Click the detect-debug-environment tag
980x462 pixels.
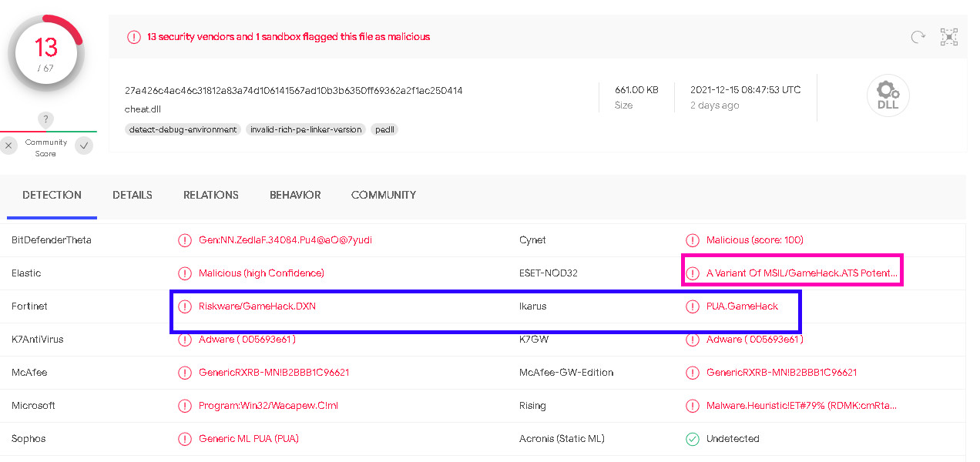183,129
